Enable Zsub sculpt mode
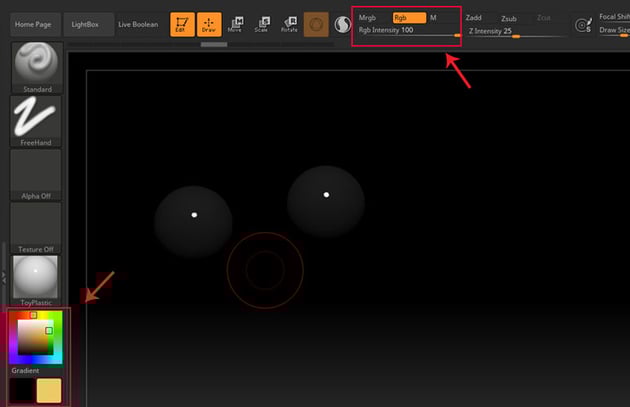 click(509, 18)
